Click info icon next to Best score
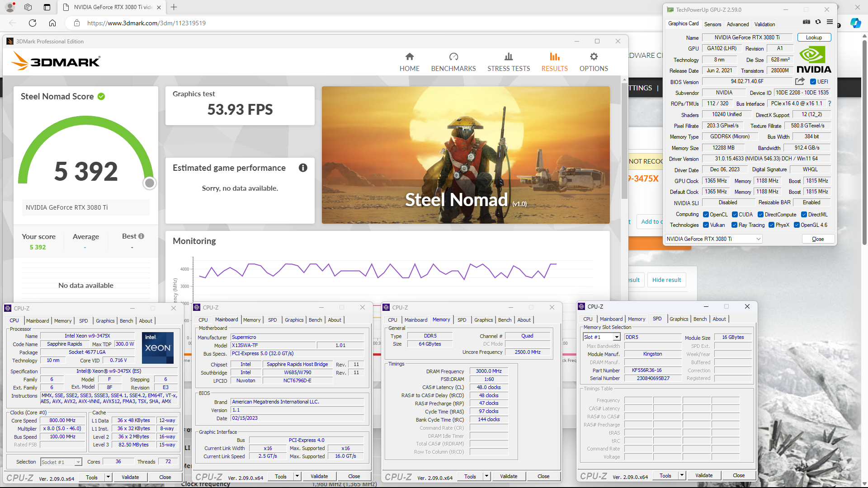 (141, 236)
